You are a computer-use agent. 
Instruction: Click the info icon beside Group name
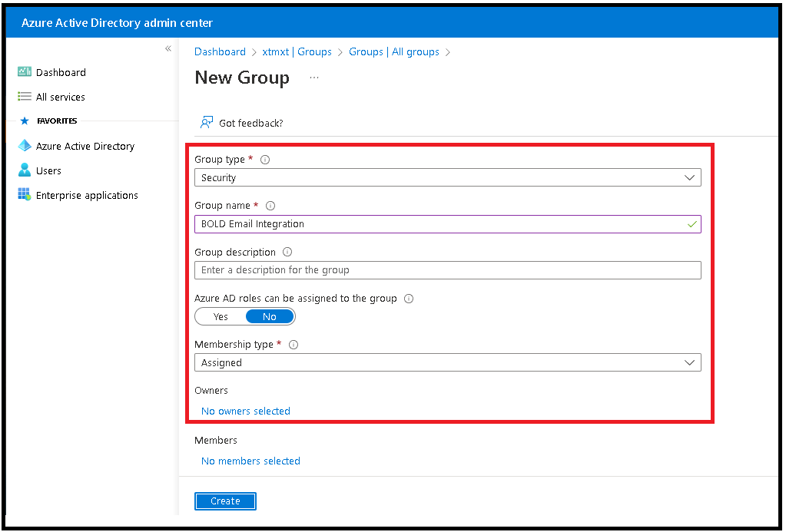[270, 205]
